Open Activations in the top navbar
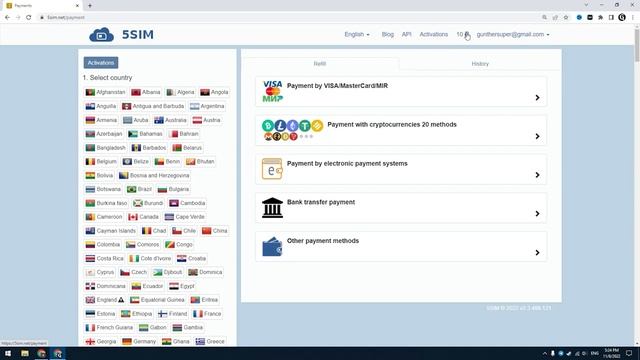Image resolution: width=640 pixels, height=360 pixels. 433,35
